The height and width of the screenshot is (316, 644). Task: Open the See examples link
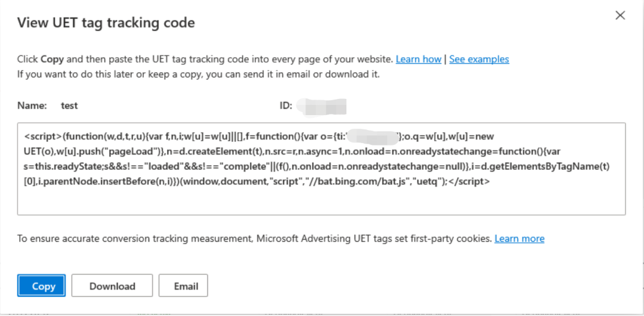tap(479, 59)
